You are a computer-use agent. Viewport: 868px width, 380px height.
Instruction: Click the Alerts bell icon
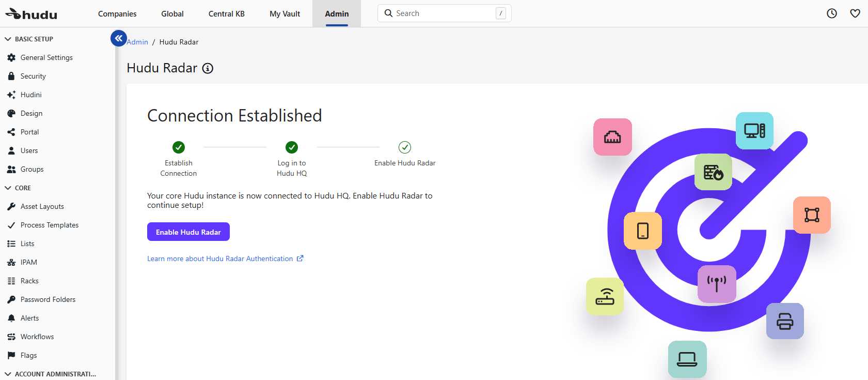(11, 318)
